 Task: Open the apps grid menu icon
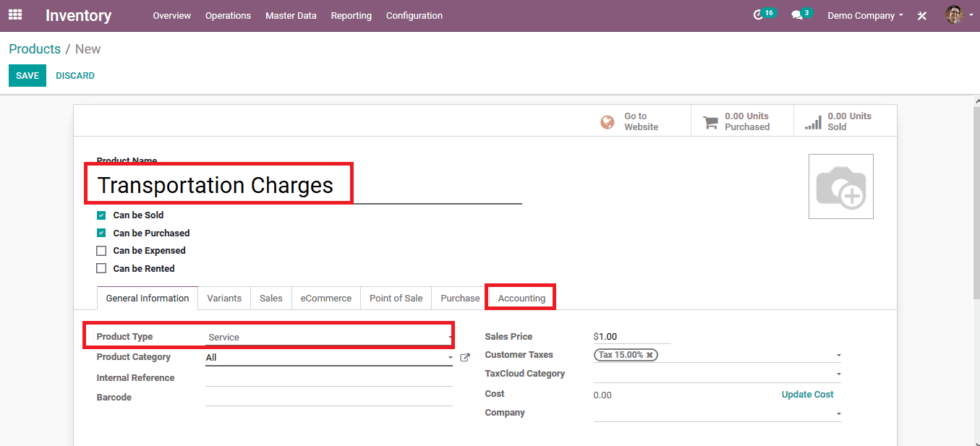tap(15, 14)
